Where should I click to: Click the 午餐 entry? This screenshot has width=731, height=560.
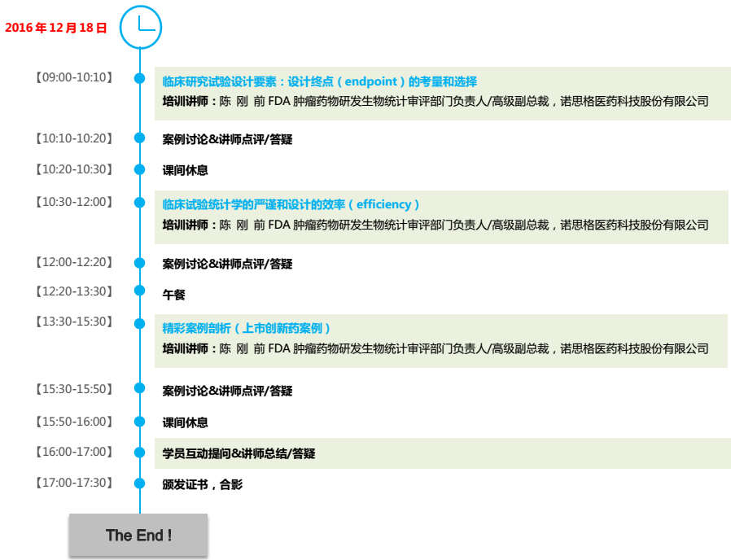173,295
